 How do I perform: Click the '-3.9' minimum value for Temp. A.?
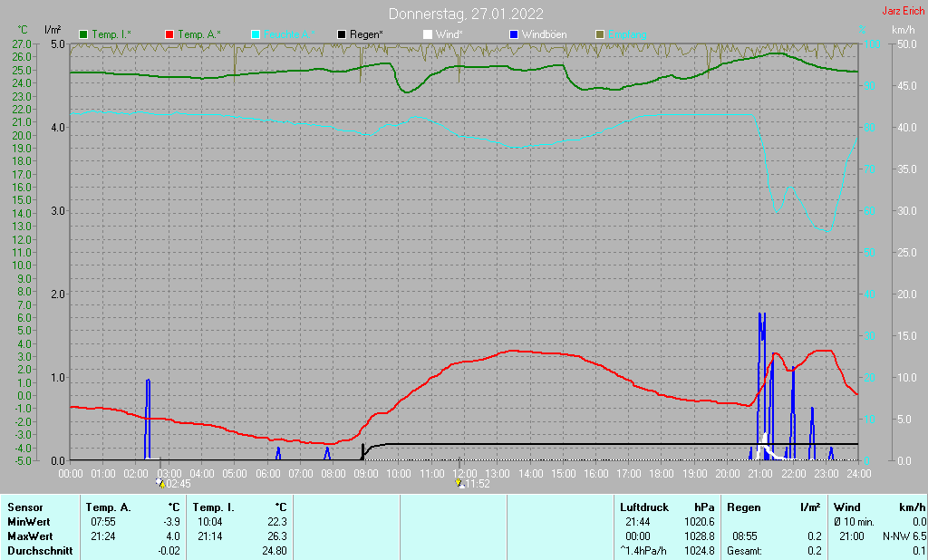pyautogui.click(x=171, y=522)
